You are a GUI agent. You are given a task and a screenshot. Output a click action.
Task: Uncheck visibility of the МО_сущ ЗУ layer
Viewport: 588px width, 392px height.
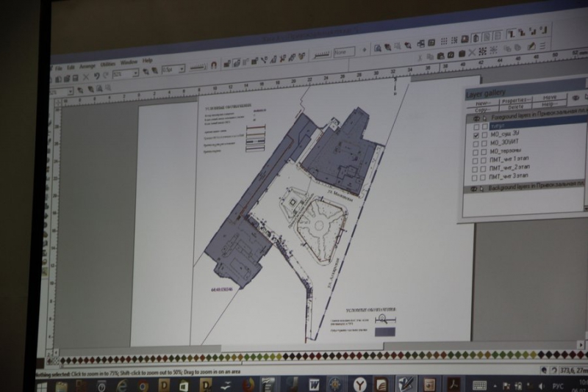click(476, 135)
